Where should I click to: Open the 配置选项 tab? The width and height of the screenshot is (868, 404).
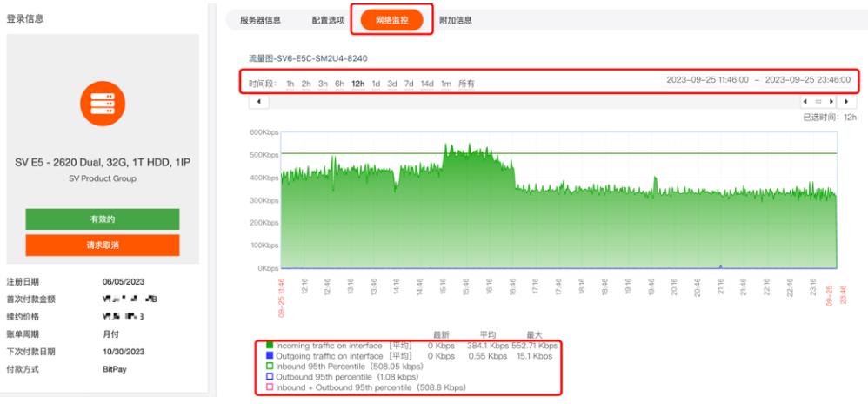[x=329, y=20]
